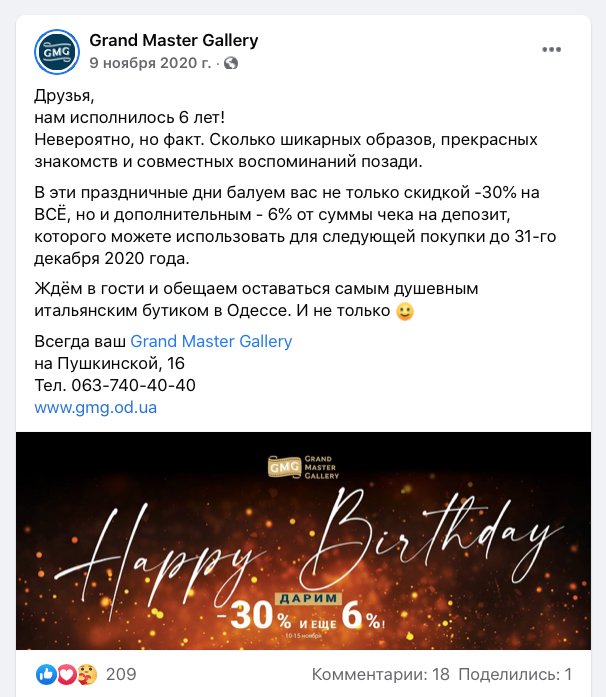
Task: Click the GMG profile avatar
Action: pos(57,52)
